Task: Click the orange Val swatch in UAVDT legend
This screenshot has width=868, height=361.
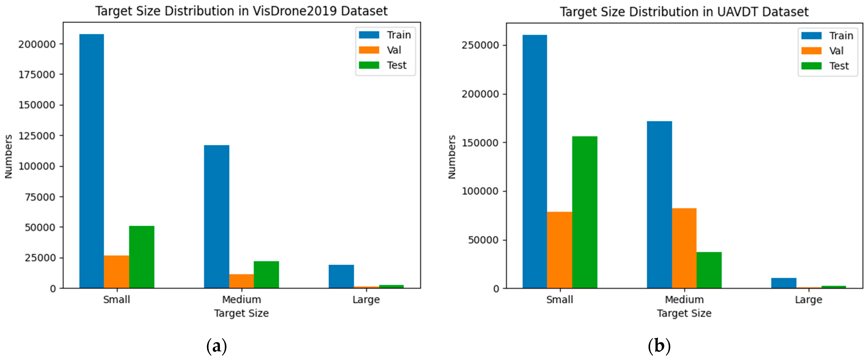Action: click(x=811, y=50)
